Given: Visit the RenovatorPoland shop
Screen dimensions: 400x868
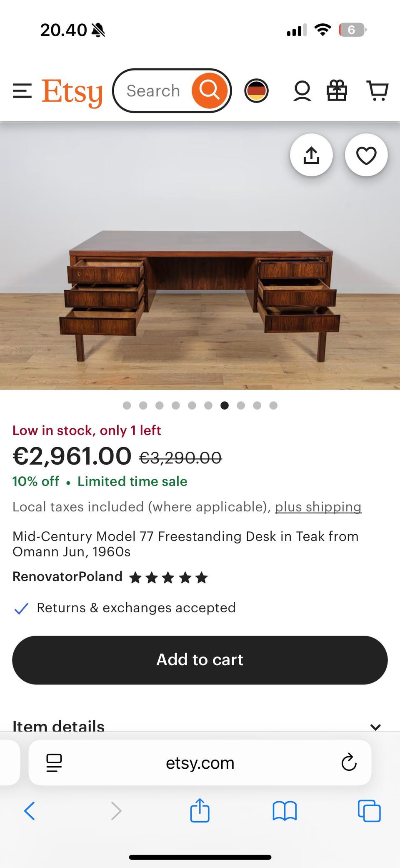Looking at the screenshot, I should [67, 576].
